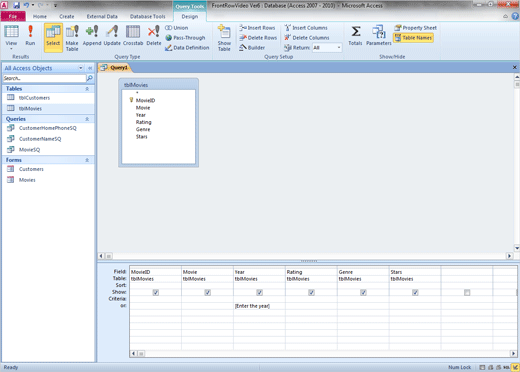Open MovieSQ query
The width and height of the screenshot is (520, 372).
pyautogui.click(x=48, y=150)
